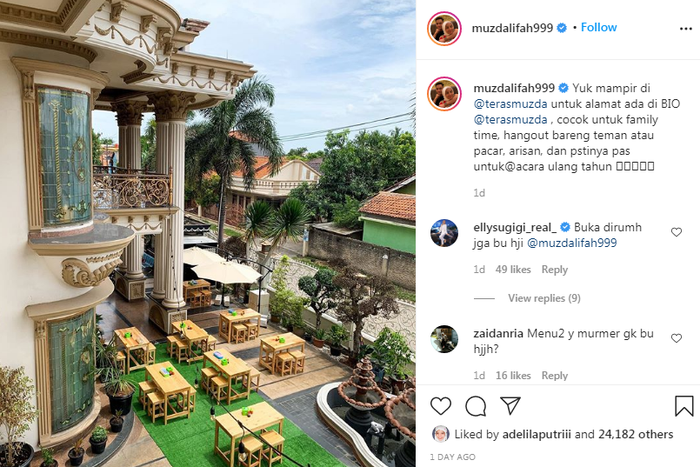Open adelilaputriii's profile from likes
The height and width of the screenshot is (467, 700).
click(537, 434)
